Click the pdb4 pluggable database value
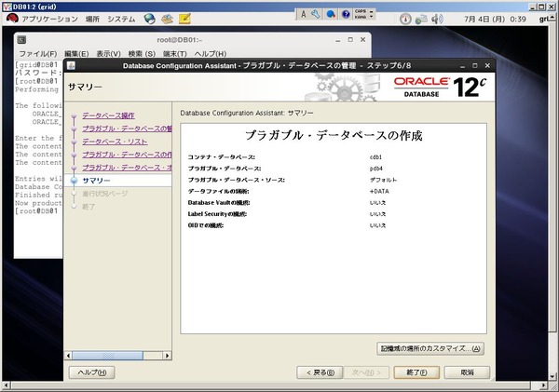Screen dimensions: 559x392 [x=376, y=169]
